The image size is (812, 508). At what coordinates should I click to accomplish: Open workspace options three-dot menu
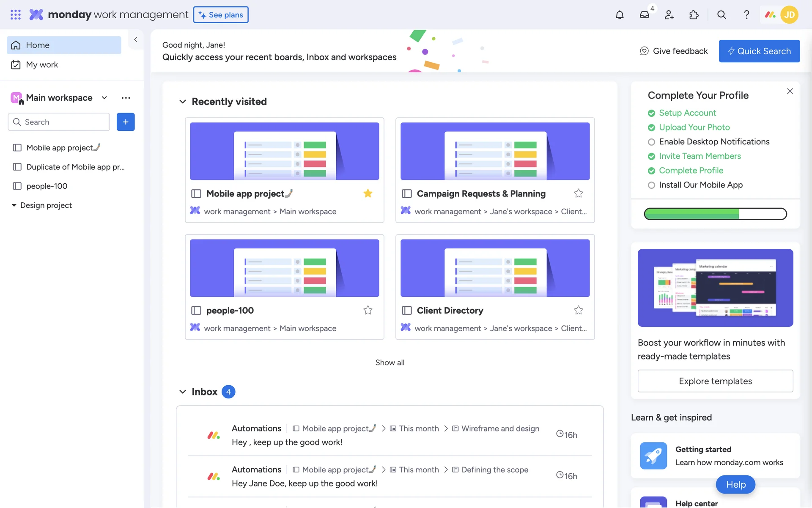tap(126, 98)
